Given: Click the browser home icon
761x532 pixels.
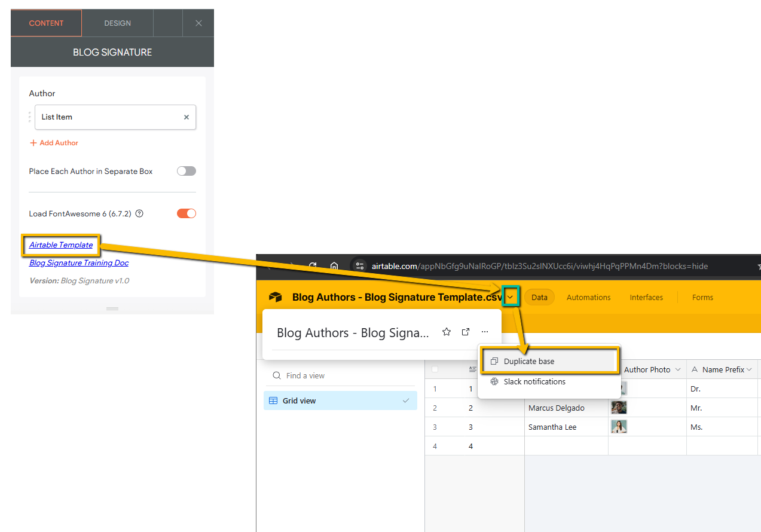Looking at the screenshot, I should pyautogui.click(x=334, y=266).
